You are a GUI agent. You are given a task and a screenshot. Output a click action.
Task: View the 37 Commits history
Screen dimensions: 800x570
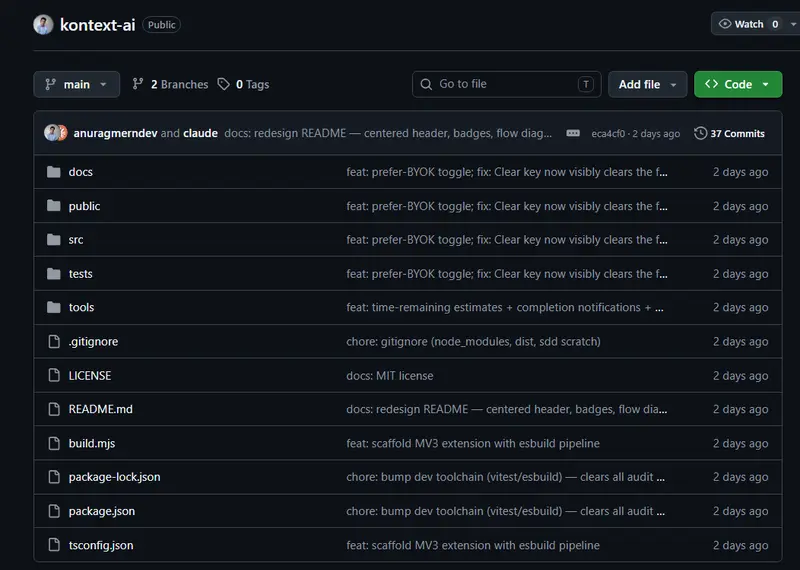click(x=730, y=133)
